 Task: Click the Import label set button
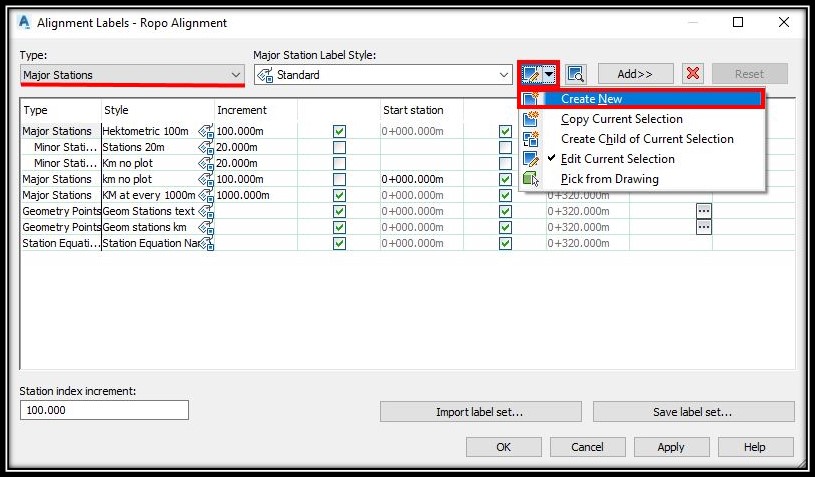coord(480,412)
